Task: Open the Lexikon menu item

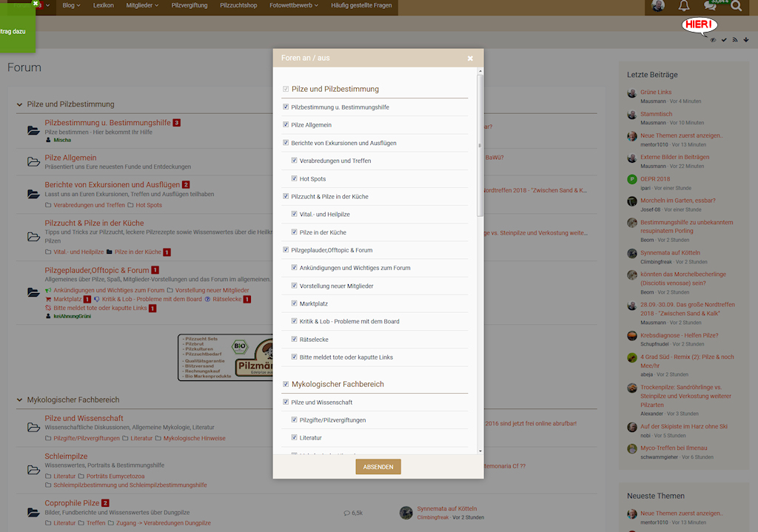Action: [104, 6]
